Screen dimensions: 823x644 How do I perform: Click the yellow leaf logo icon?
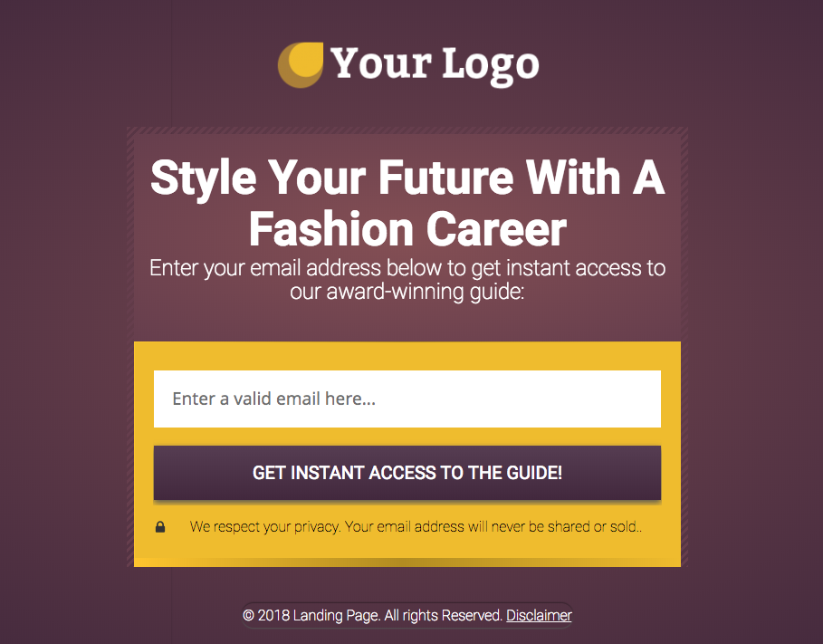pos(301,64)
